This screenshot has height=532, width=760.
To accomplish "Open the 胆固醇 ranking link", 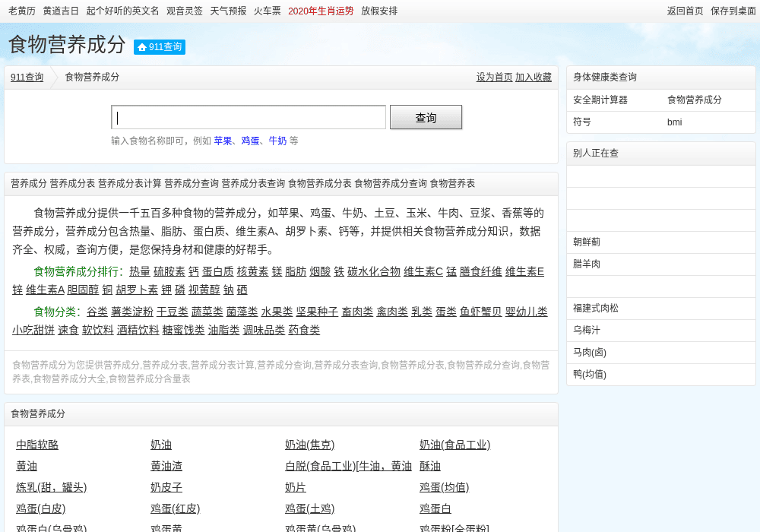I will pos(83,290).
